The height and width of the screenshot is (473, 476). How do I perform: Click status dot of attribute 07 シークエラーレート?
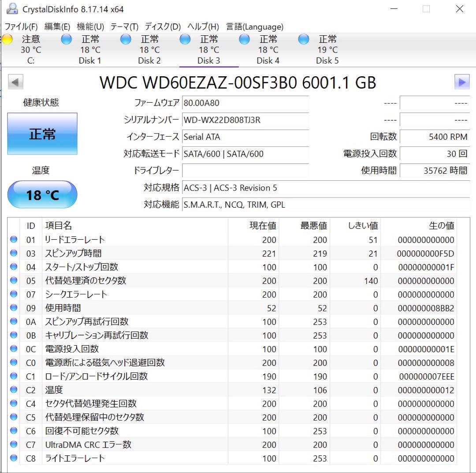pyautogui.click(x=14, y=294)
